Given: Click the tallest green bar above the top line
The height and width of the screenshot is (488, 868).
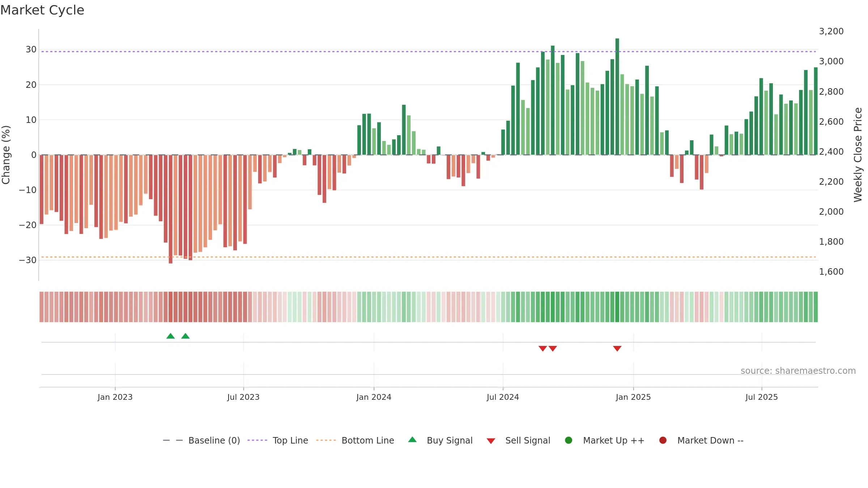Looking at the screenshot, I should [x=617, y=97].
